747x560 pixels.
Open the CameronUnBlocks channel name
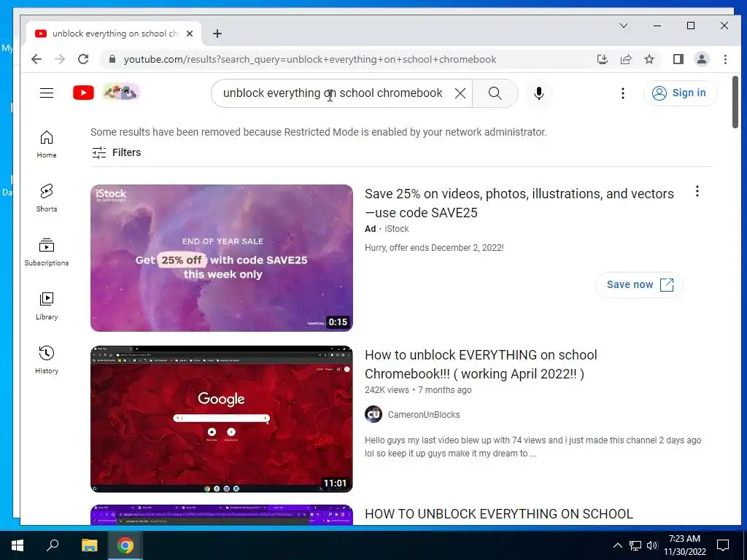tap(424, 415)
